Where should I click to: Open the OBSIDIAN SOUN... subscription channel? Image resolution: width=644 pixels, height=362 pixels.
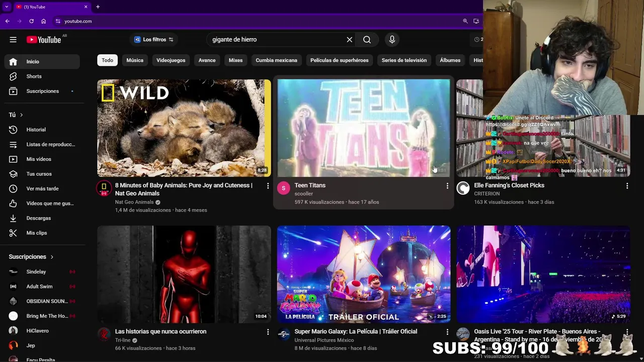tap(42, 301)
